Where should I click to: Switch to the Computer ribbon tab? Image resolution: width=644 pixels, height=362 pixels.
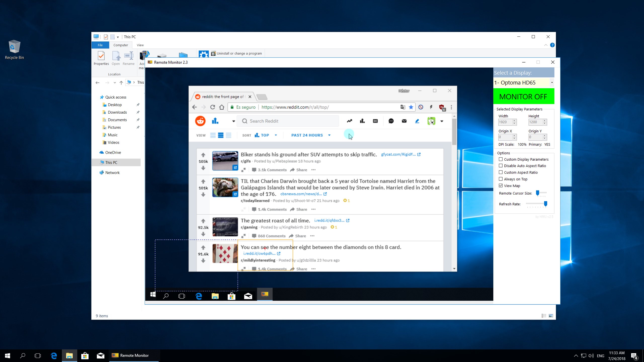coord(121,45)
